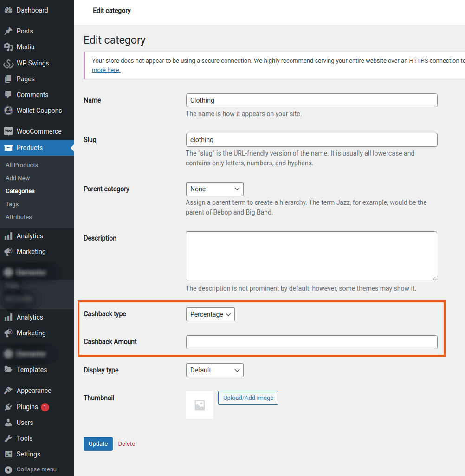Screen dimensions: 465x476
Task: Open the Dashboard gauge icon
Action: [8, 10]
